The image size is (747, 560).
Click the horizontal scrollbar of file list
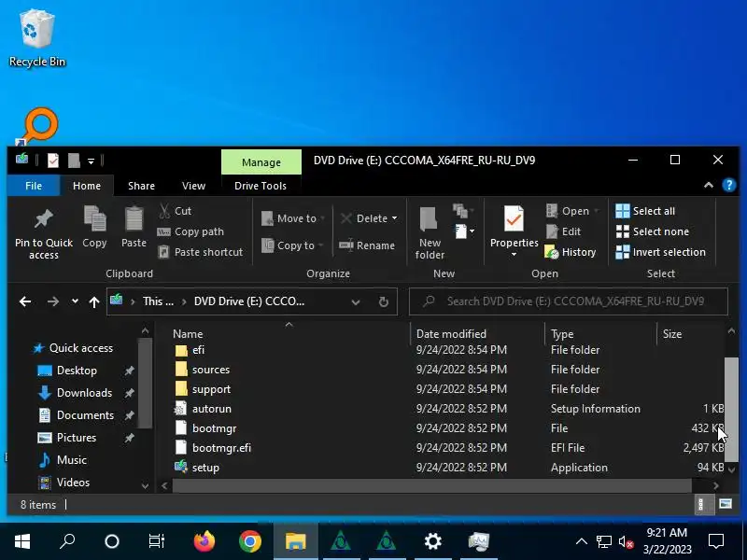(431, 485)
